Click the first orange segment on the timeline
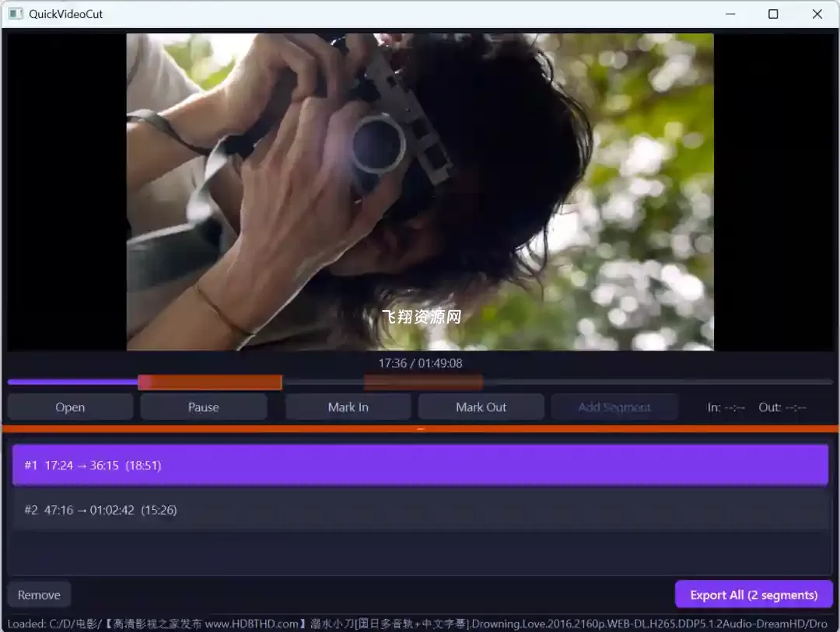The width and height of the screenshot is (840, 632). point(210,382)
